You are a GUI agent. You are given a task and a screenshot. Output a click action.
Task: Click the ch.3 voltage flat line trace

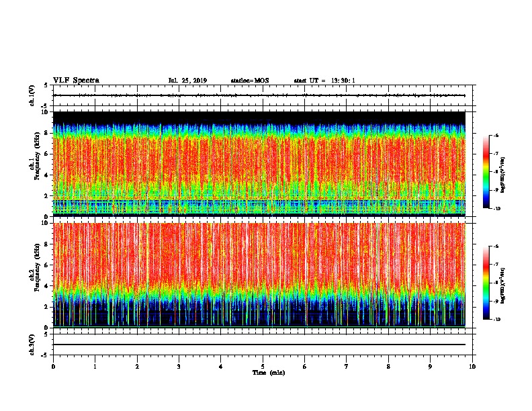(259, 345)
